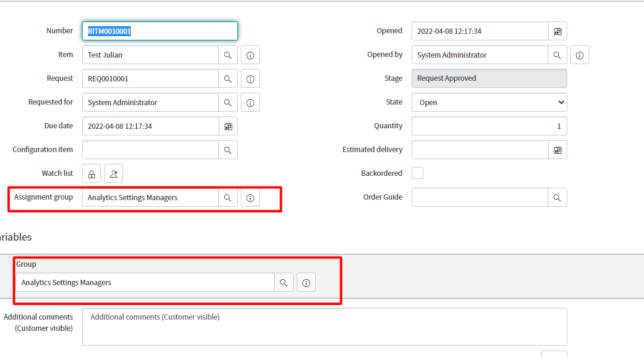
Task: Show info for Requested for user
Action: pos(250,103)
